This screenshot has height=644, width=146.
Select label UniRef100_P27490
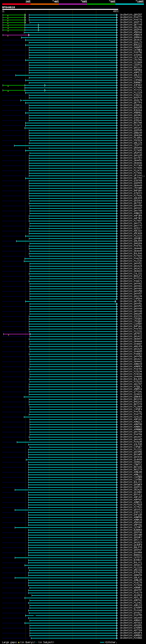point(131,87)
